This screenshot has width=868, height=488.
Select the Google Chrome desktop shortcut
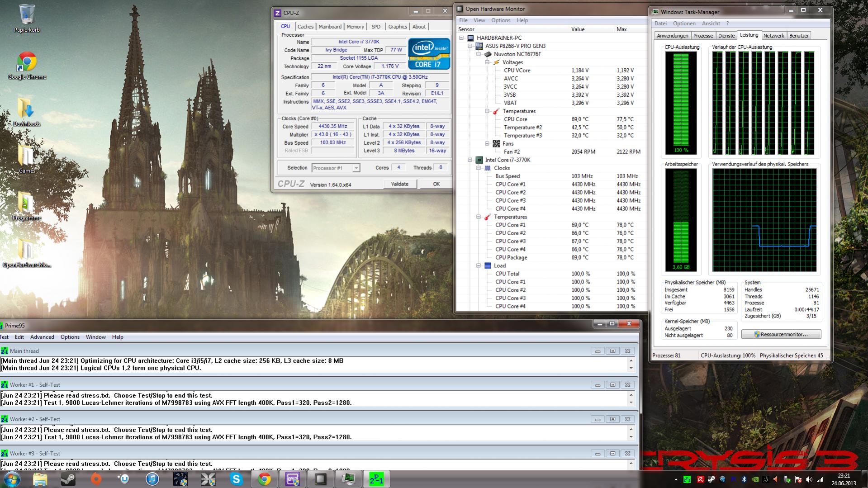click(x=27, y=66)
